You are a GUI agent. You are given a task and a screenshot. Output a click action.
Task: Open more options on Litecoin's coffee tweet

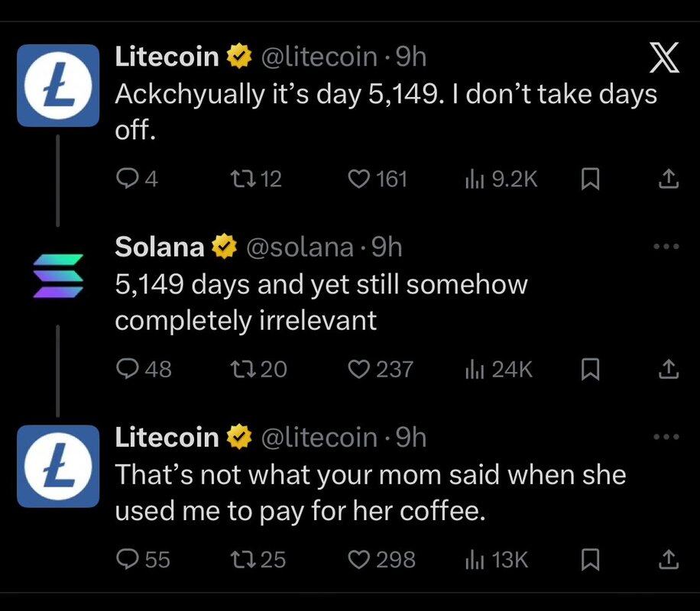pyautogui.click(x=666, y=438)
